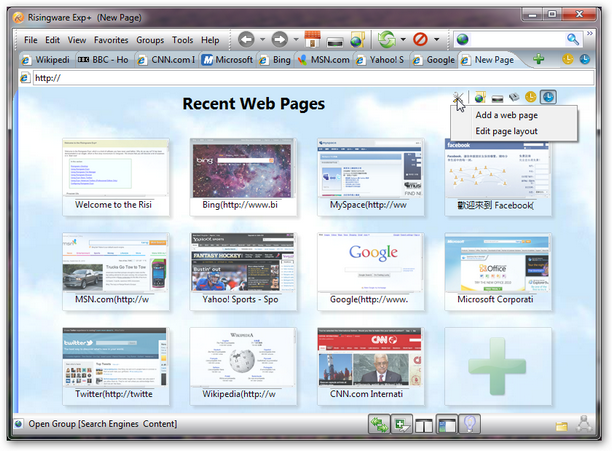Switch to the Microsoft tab
This screenshot has width=612, height=451.
pos(228,60)
